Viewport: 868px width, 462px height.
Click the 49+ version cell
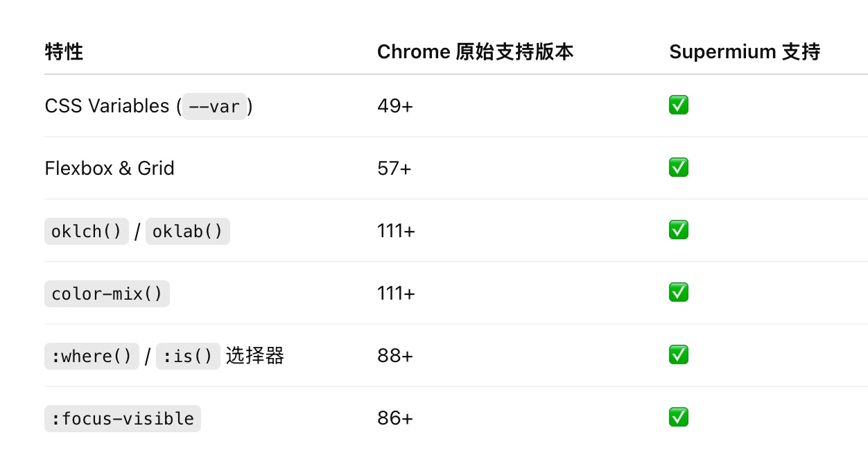[x=395, y=106]
